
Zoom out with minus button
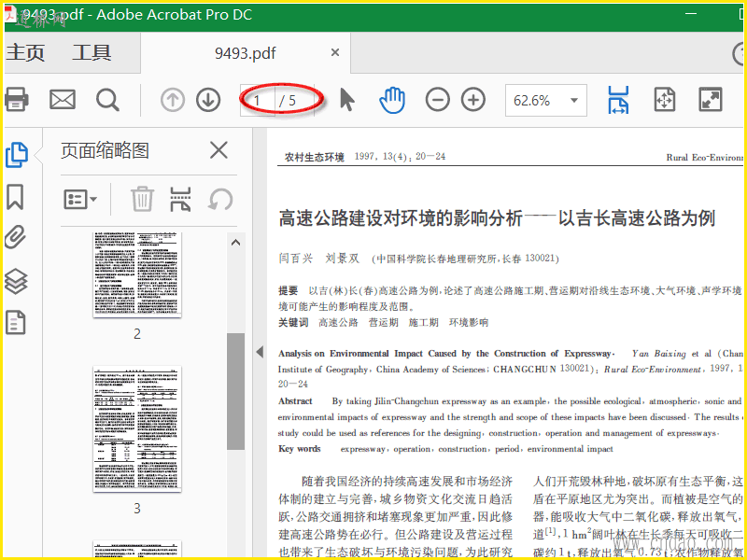[x=437, y=100]
